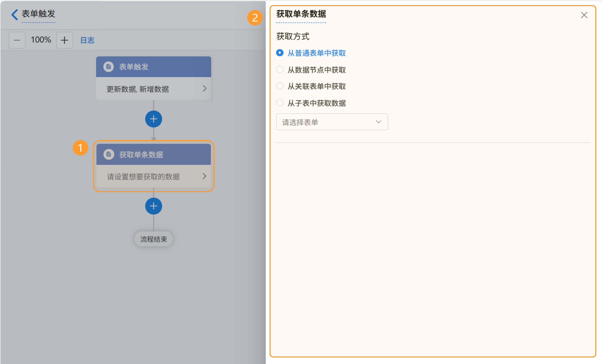This screenshot has width=602, height=364.
Task: Open the 请选择表单 dropdown
Action: [332, 122]
